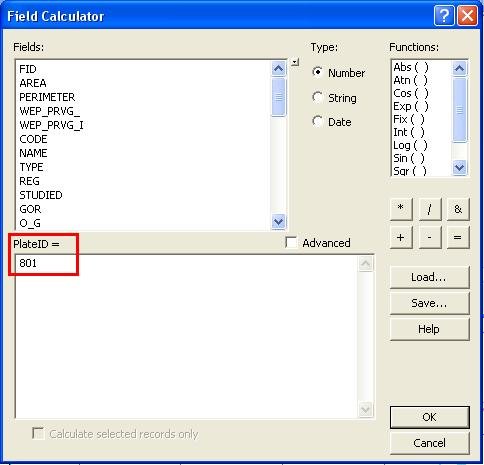484x465 pixels.
Task: Click the equals operator button
Action: 458,237
